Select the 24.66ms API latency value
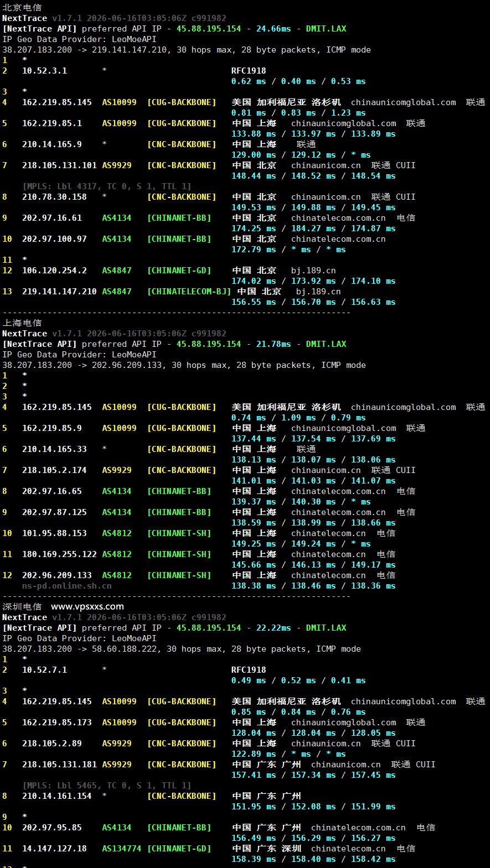The height and width of the screenshot is (868, 490). (274, 29)
